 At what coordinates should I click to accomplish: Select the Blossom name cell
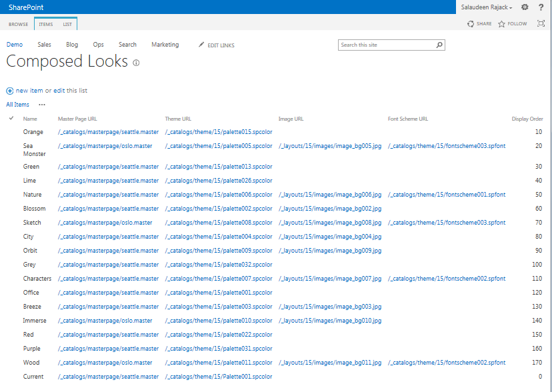click(x=34, y=209)
